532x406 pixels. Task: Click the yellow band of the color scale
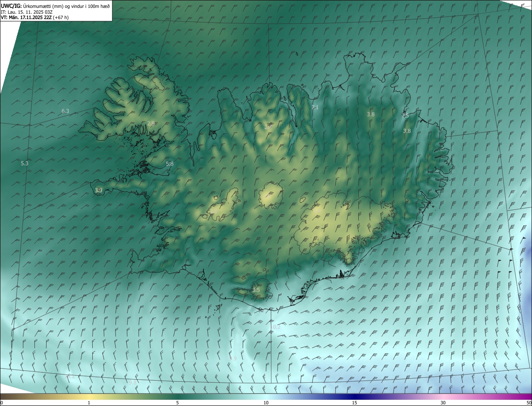click(x=89, y=397)
